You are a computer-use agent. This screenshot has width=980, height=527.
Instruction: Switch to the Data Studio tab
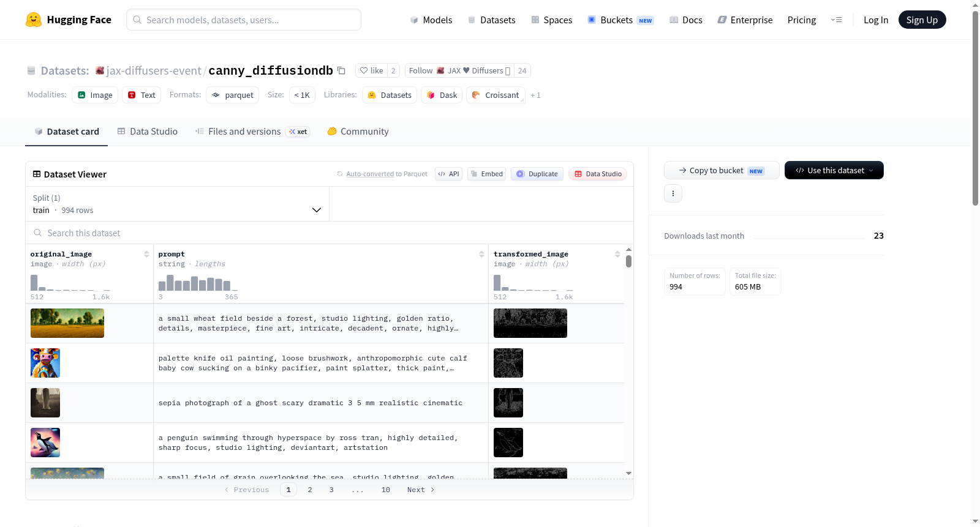point(147,132)
